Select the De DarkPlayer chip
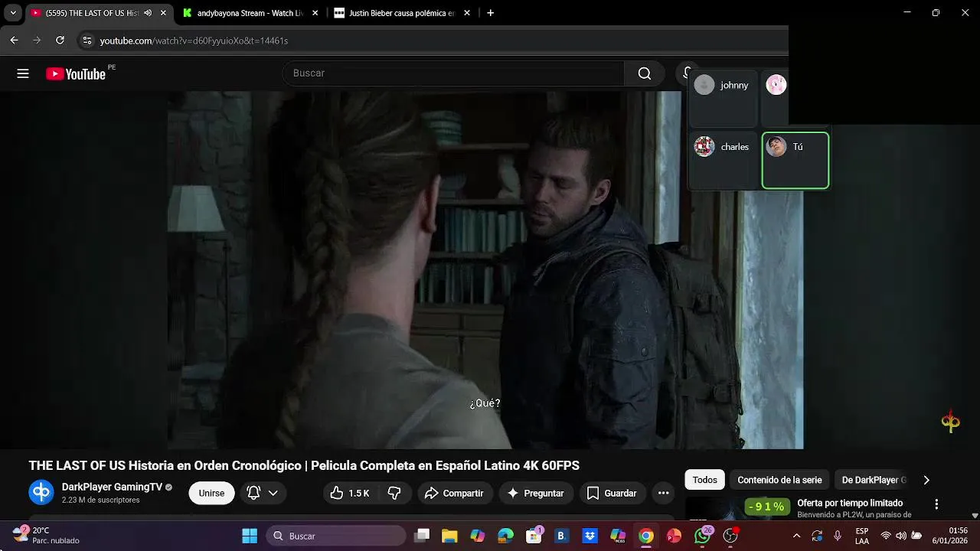This screenshot has height=551, width=980. pos(874,480)
